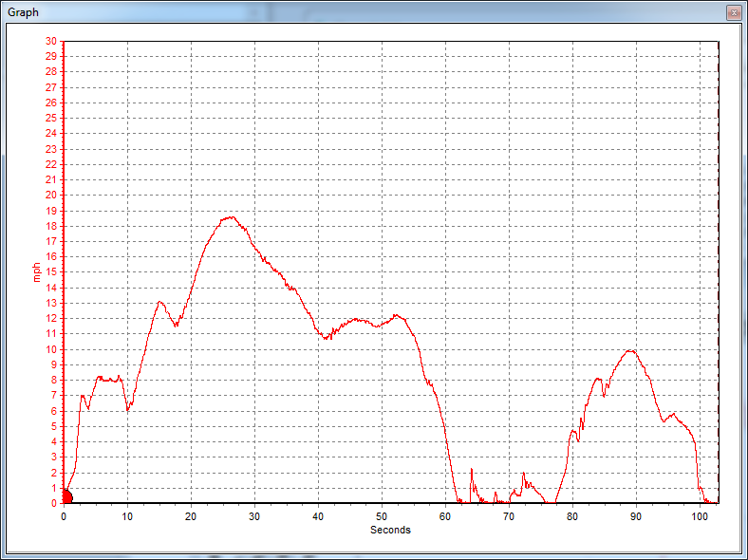Click the highest curve peak near 18.5 mph
This screenshot has height=560, width=748.
pos(229,217)
